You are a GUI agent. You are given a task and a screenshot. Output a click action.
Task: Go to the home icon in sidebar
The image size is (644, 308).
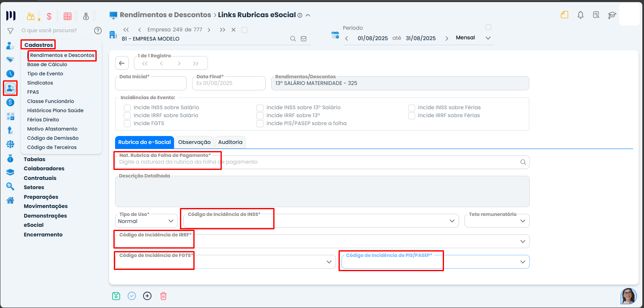point(10,200)
